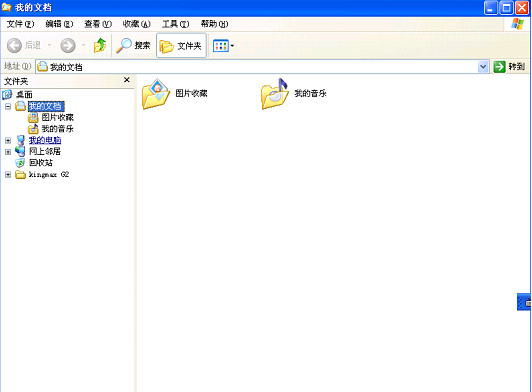The width and height of the screenshot is (532, 392).
Task: Expand the 网上邻居 tree node
Action: click(8, 152)
